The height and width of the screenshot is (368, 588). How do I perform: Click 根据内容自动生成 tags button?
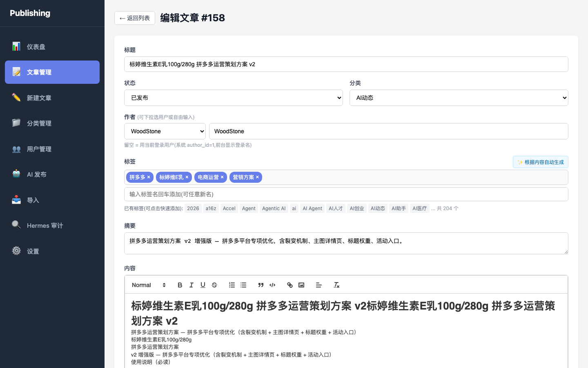coord(541,162)
